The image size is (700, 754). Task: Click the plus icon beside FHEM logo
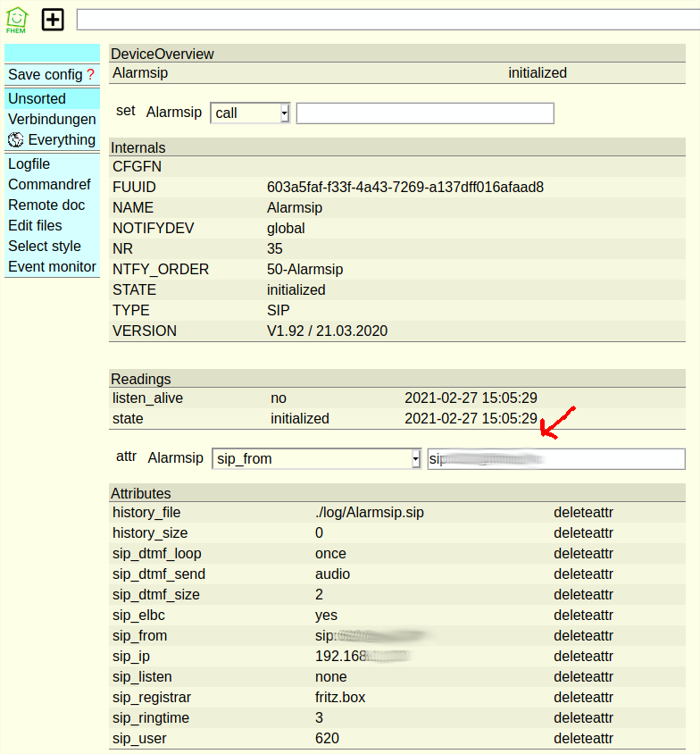click(53, 20)
